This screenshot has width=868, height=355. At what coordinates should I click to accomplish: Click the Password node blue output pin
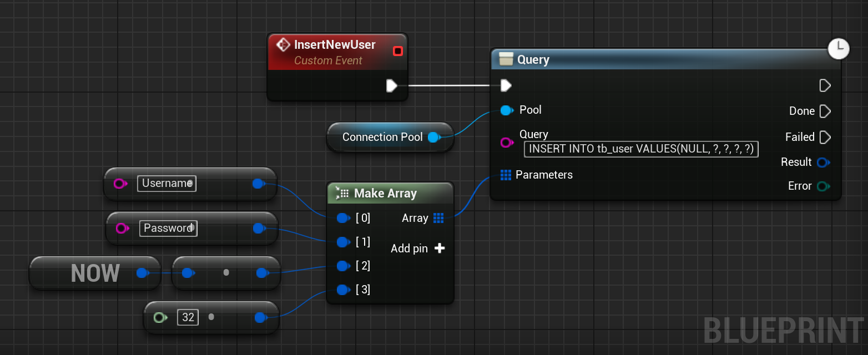tap(259, 228)
